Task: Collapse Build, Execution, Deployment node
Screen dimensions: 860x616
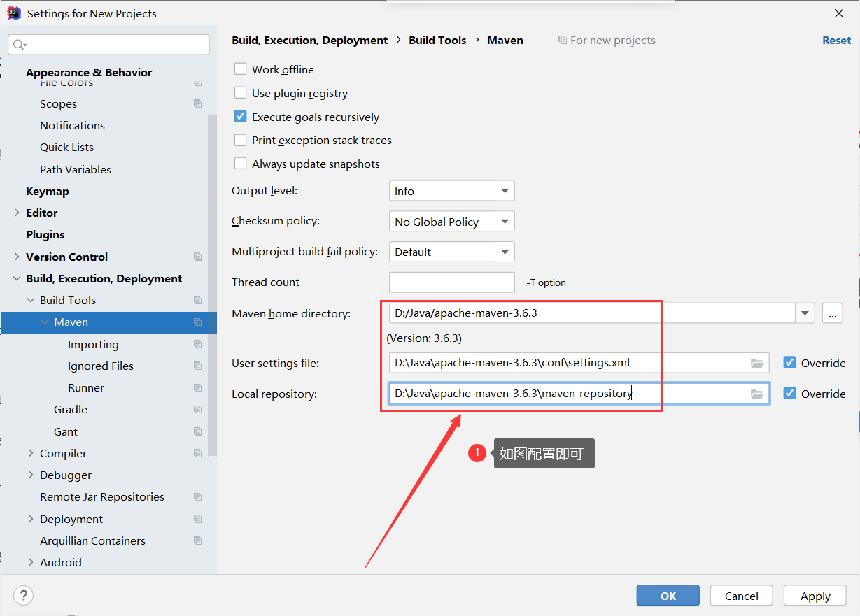Action: [x=17, y=278]
